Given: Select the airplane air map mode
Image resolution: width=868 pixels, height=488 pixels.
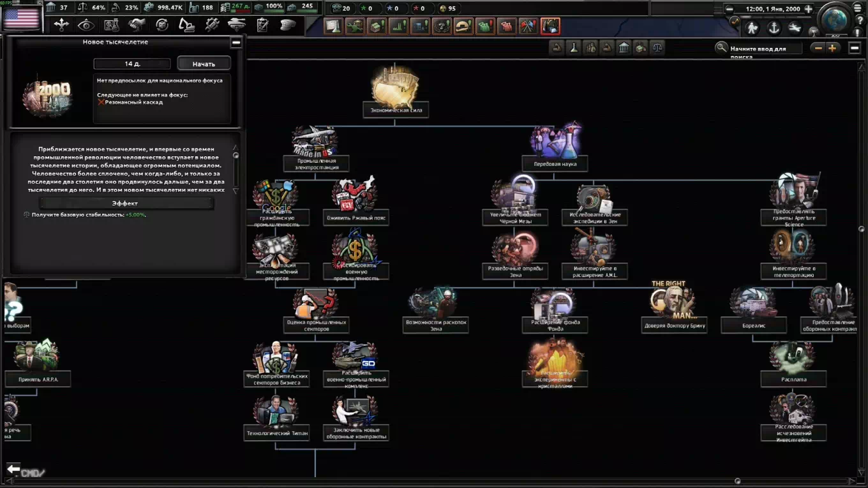Looking at the screenshot, I should tap(794, 28).
